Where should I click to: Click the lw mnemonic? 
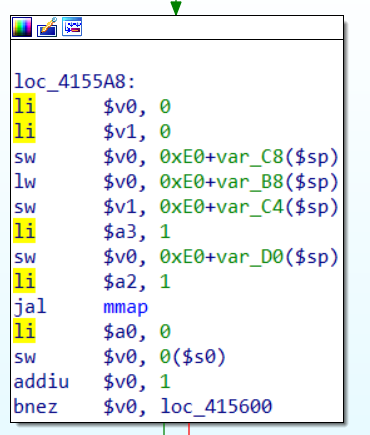pos(25,182)
